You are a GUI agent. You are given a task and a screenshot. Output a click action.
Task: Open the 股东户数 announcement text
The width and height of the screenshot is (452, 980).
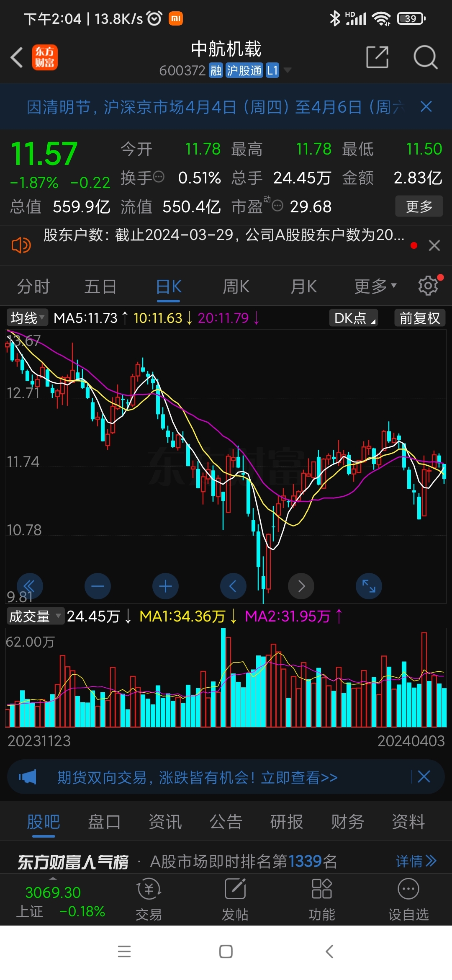coord(224,235)
